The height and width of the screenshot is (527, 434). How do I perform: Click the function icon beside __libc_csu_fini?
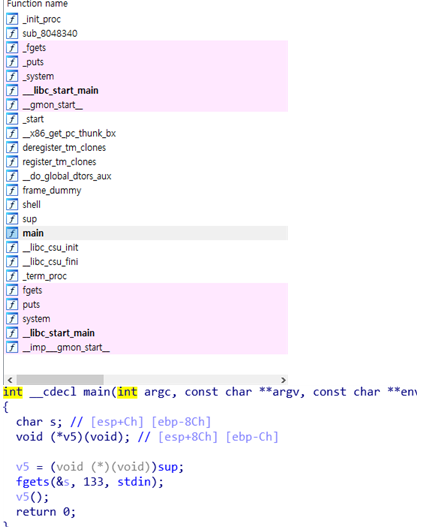click(12, 261)
